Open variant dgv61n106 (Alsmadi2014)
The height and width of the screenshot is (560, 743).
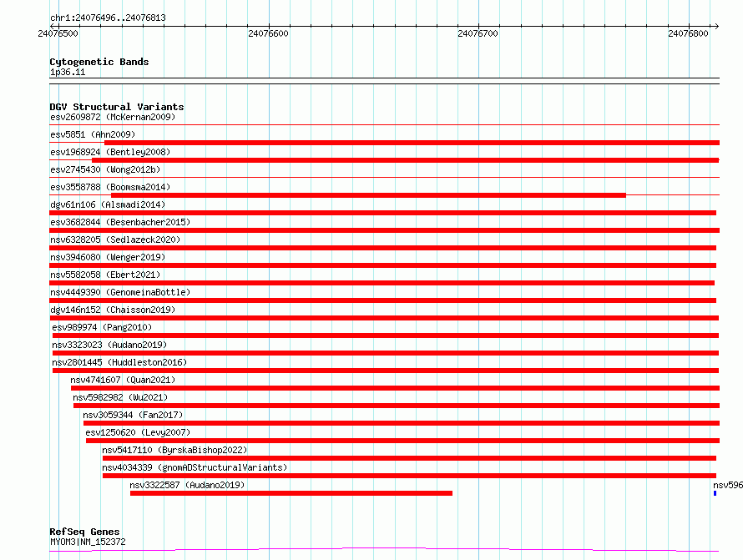click(108, 204)
